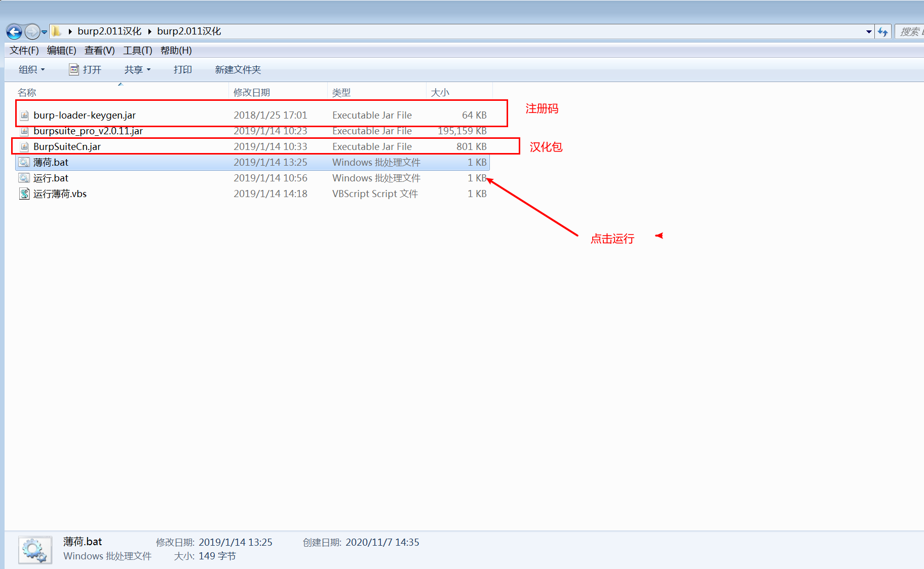This screenshot has width=924, height=569.
Task: Select the 运行.bat file name
Action: 51,178
